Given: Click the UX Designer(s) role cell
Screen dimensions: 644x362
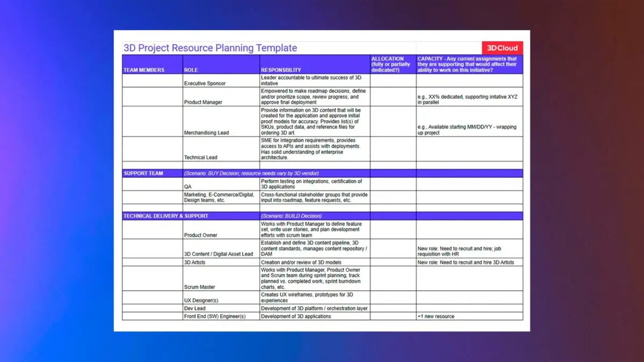Looking at the screenshot, I should coord(221,298).
